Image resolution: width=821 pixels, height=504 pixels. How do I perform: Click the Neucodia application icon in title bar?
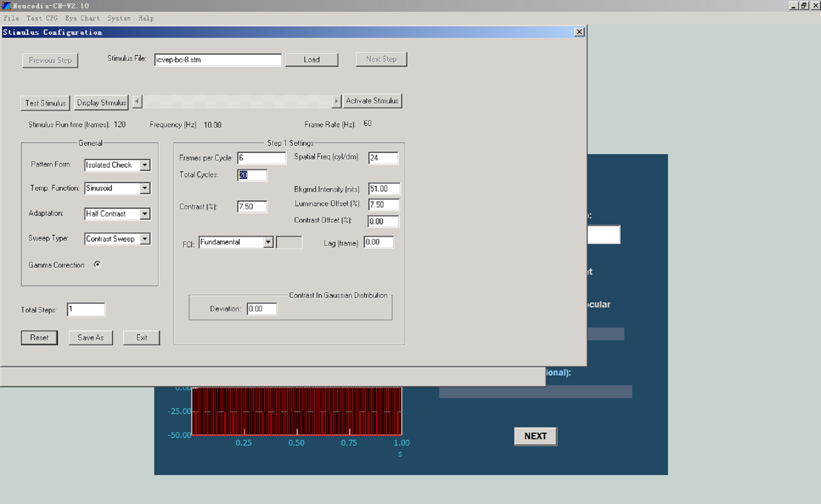(6, 5)
